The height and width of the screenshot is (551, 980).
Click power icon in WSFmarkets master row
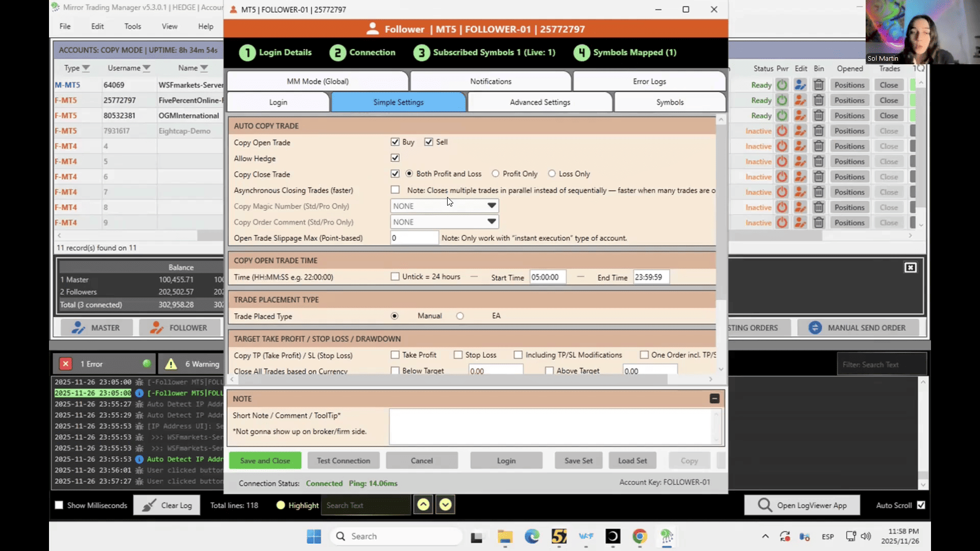(x=781, y=85)
